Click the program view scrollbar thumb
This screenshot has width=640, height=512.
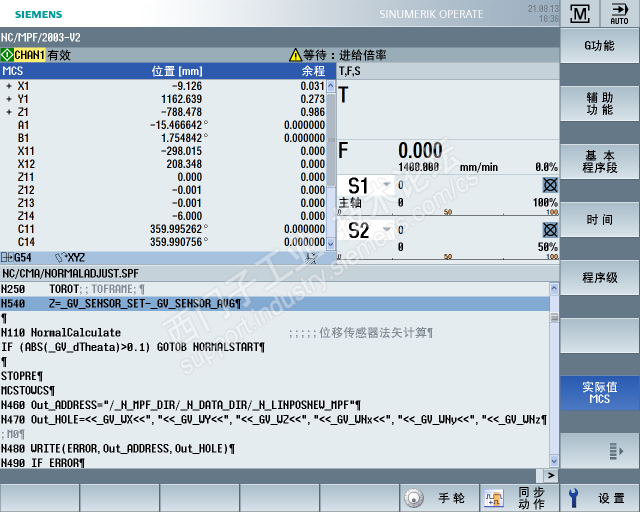pyautogui.click(x=554, y=317)
